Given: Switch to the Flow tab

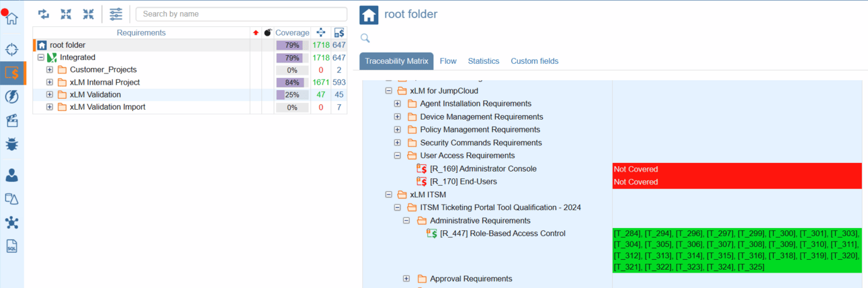Looking at the screenshot, I should tap(448, 61).
